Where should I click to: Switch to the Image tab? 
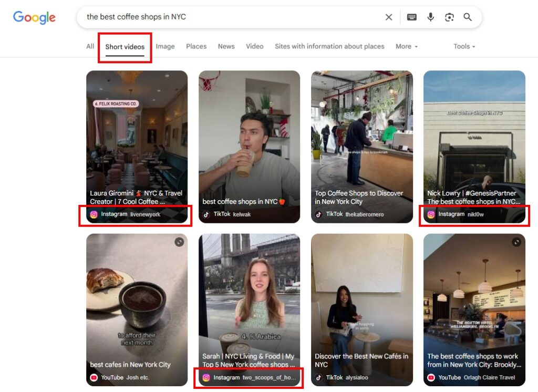tap(165, 46)
